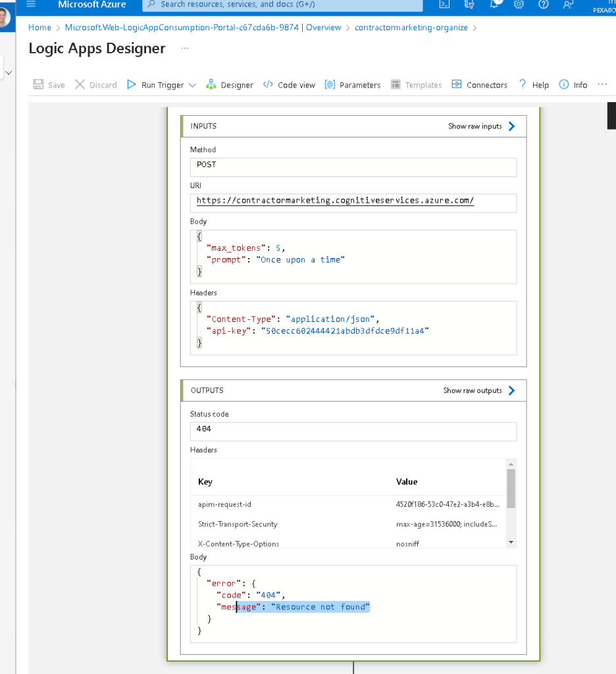Click Info in the designer toolbar
This screenshot has width=616, height=674.
[573, 85]
